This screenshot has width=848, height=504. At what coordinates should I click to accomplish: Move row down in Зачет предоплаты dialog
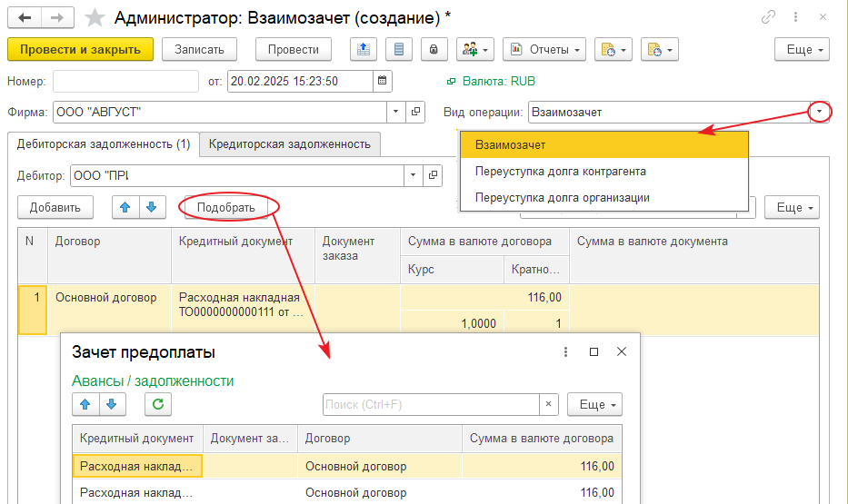coord(112,404)
